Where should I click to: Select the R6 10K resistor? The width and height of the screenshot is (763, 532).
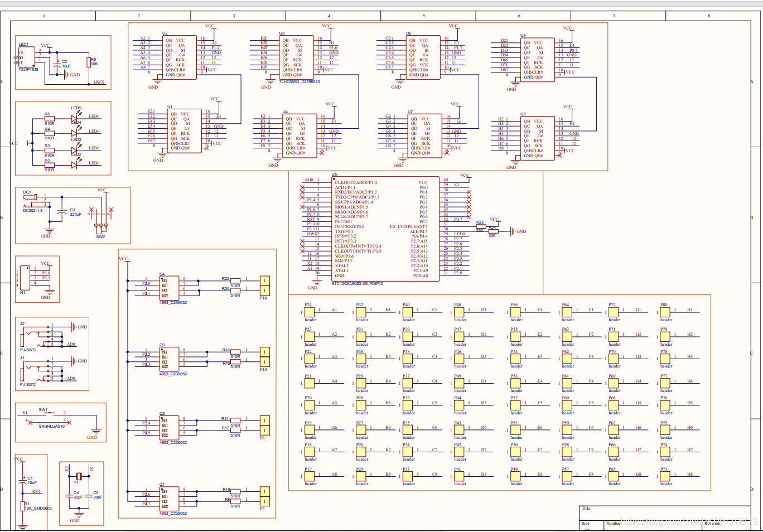89,62
